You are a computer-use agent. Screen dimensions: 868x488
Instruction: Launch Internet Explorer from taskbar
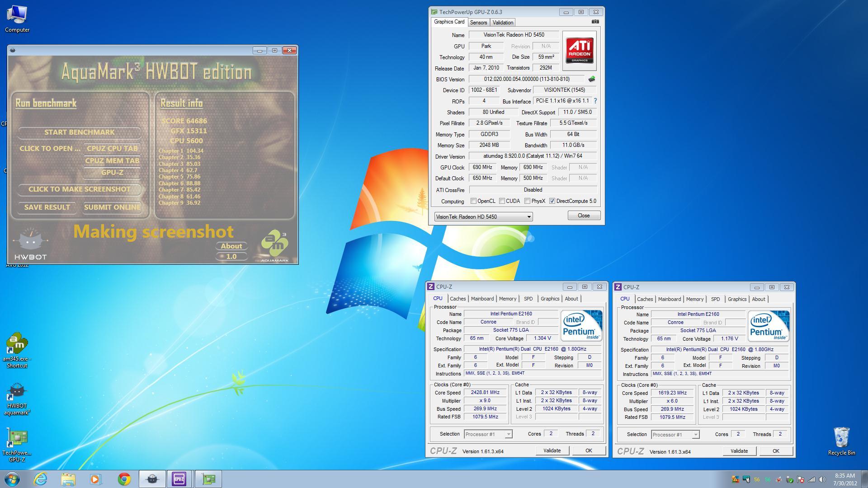click(x=41, y=479)
